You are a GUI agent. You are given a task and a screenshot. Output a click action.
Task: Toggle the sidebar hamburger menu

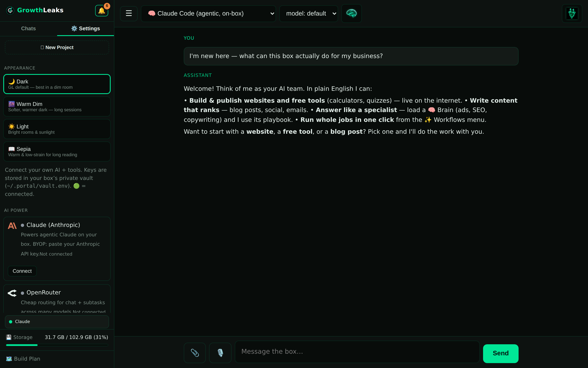129,13
